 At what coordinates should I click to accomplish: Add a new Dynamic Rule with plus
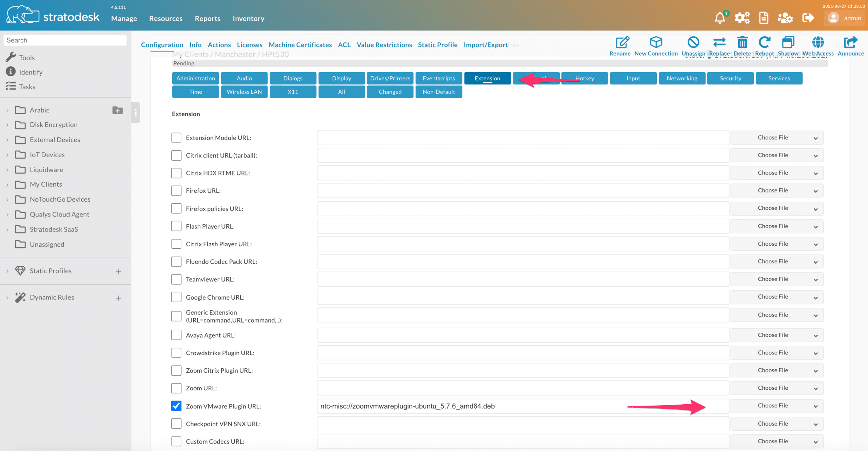click(x=118, y=298)
